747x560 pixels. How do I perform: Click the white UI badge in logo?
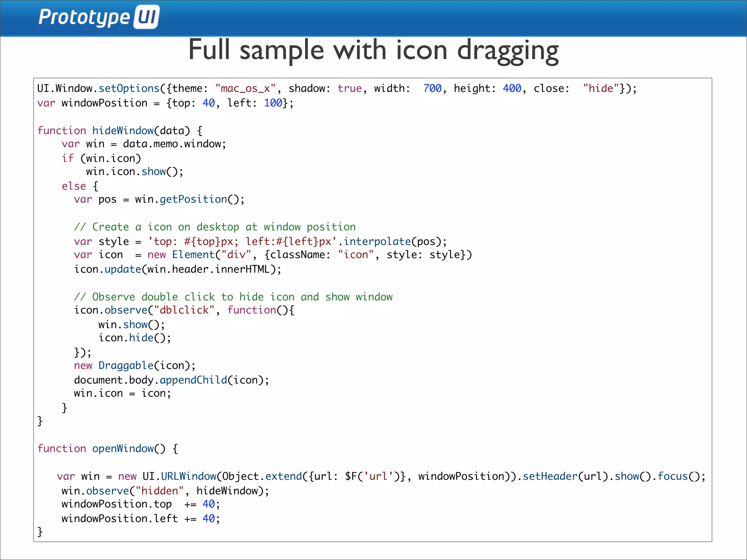tap(147, 17)
